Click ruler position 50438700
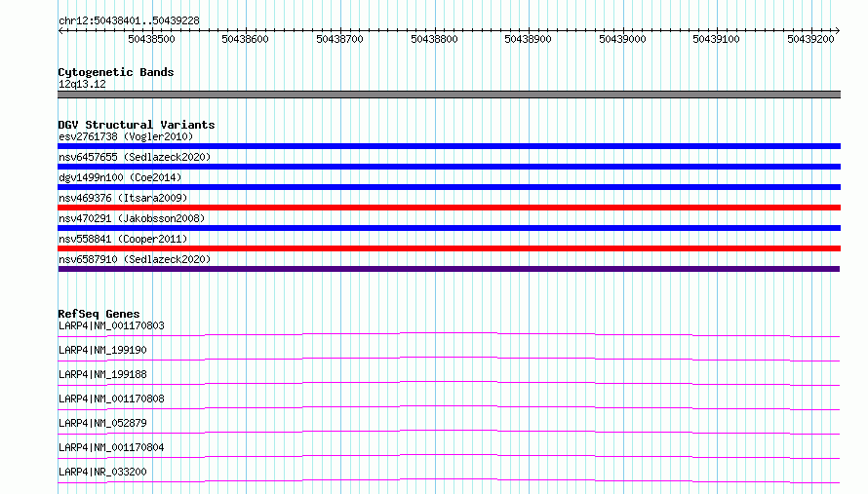Screen dimensions: 868x494 click(339, 39)
